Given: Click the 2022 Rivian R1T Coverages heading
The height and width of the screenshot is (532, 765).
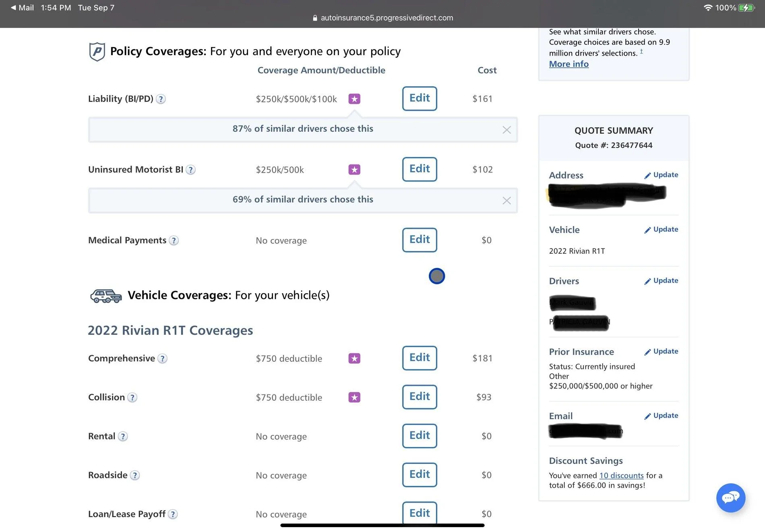Looking at the screenshot, I should tap(170, 331).
